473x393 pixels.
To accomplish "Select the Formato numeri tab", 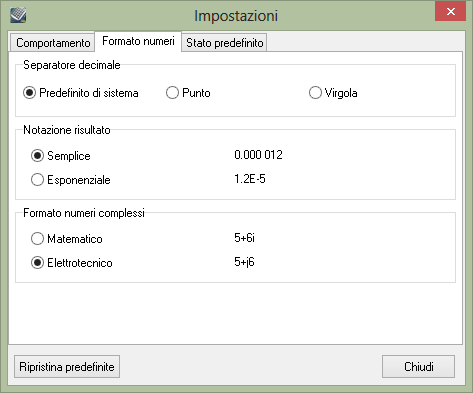I will (138, 41).
